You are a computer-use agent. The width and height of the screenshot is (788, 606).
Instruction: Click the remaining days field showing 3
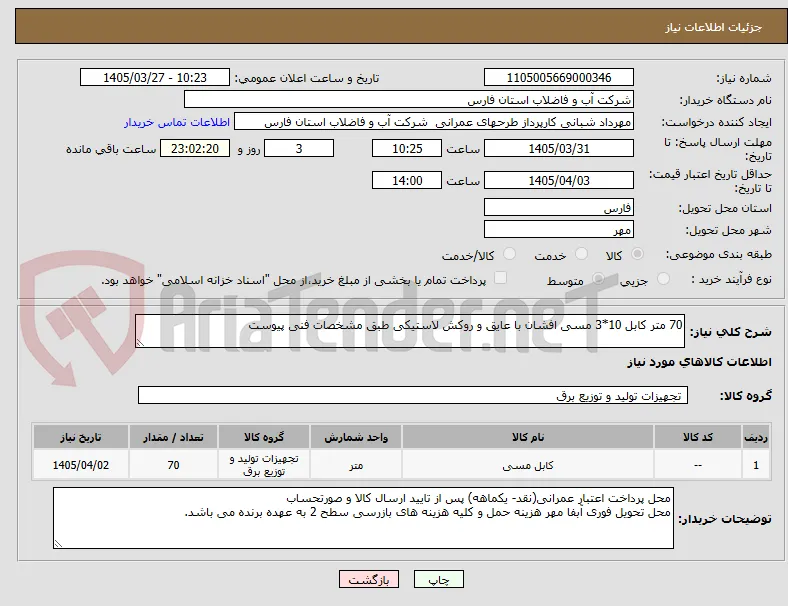(x=299, y=148)
